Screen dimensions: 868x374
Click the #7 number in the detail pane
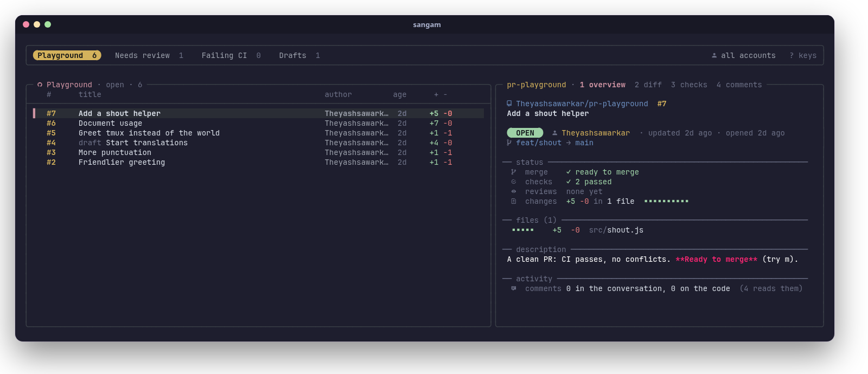(x=662, y=104)
